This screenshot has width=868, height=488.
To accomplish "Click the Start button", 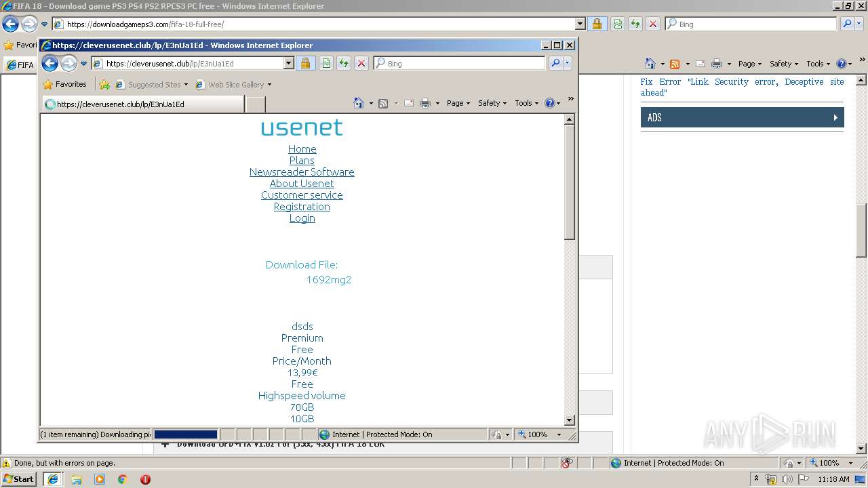I will [x=19, y=479].
